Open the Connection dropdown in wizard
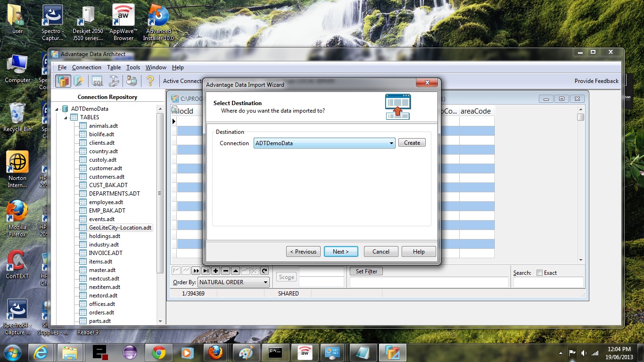 [391, 143]
